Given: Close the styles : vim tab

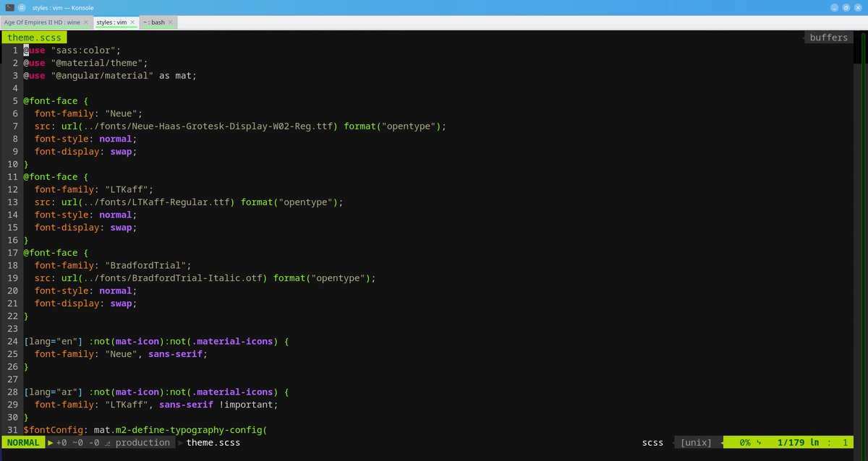Looking at the screenshot, I should [x=132, y=22].
